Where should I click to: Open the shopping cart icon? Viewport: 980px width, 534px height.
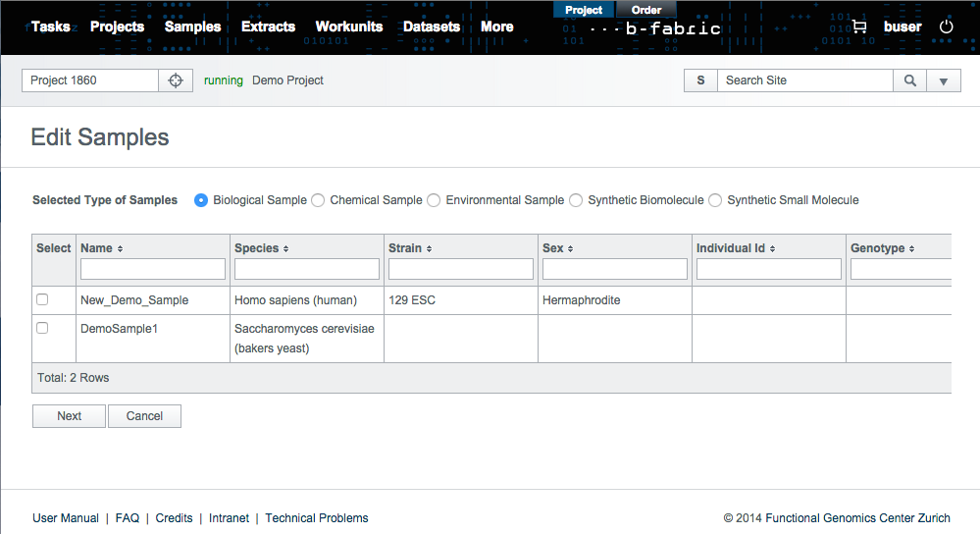[x=859, y=27]
